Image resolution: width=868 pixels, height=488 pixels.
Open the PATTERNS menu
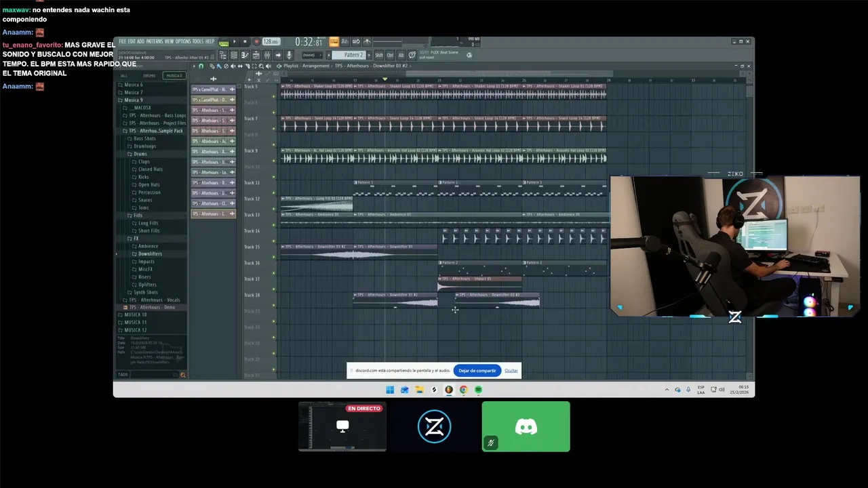point(155,41)
